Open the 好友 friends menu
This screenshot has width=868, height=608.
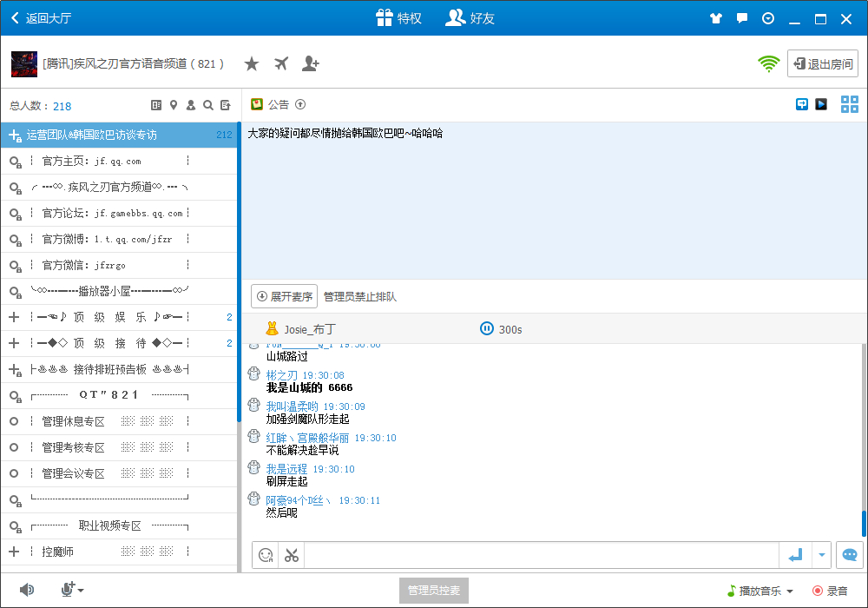470,18
